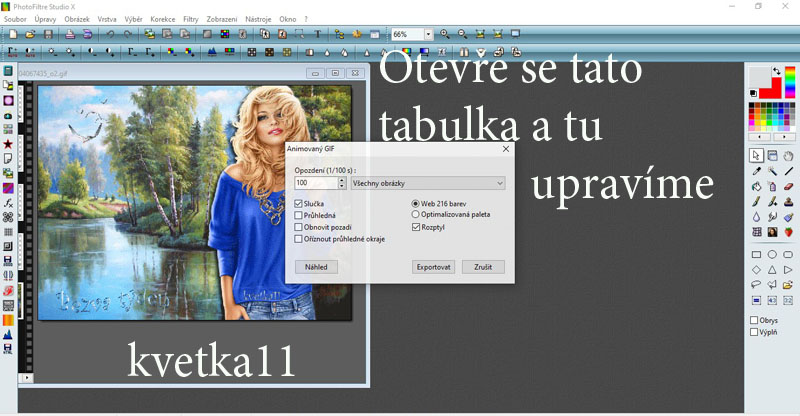Image resolution: width=800 pixels, height=416 pixels.
Task: Pick a hue from rainbow spectrum strip
Action: tap(790, 82)
